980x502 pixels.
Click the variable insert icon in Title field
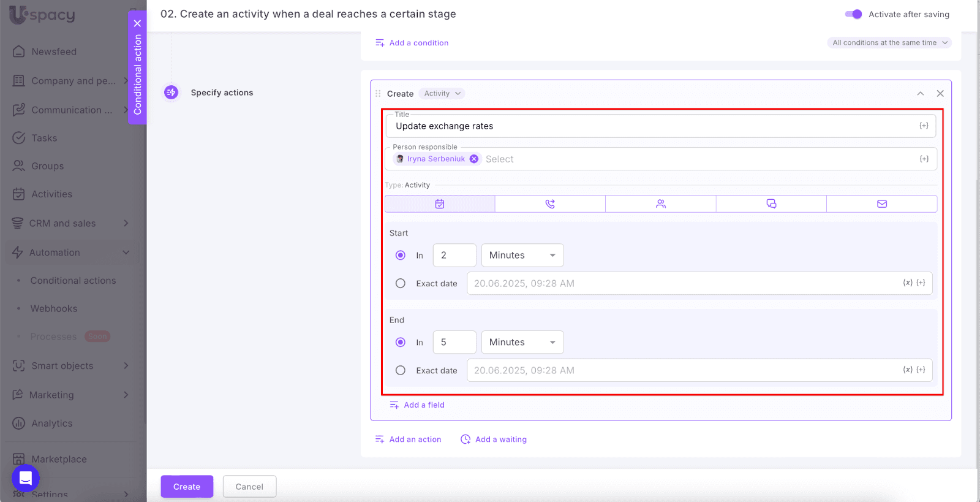pos(924,126)
